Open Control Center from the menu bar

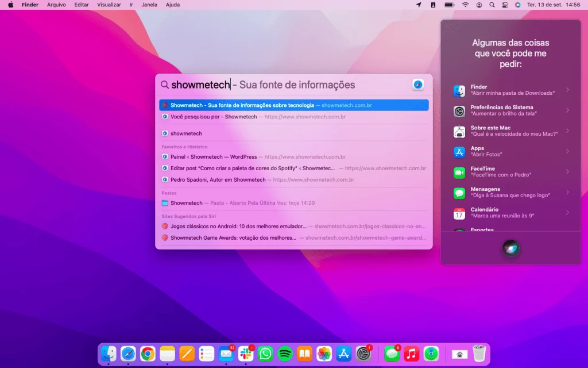pos(505,5)
